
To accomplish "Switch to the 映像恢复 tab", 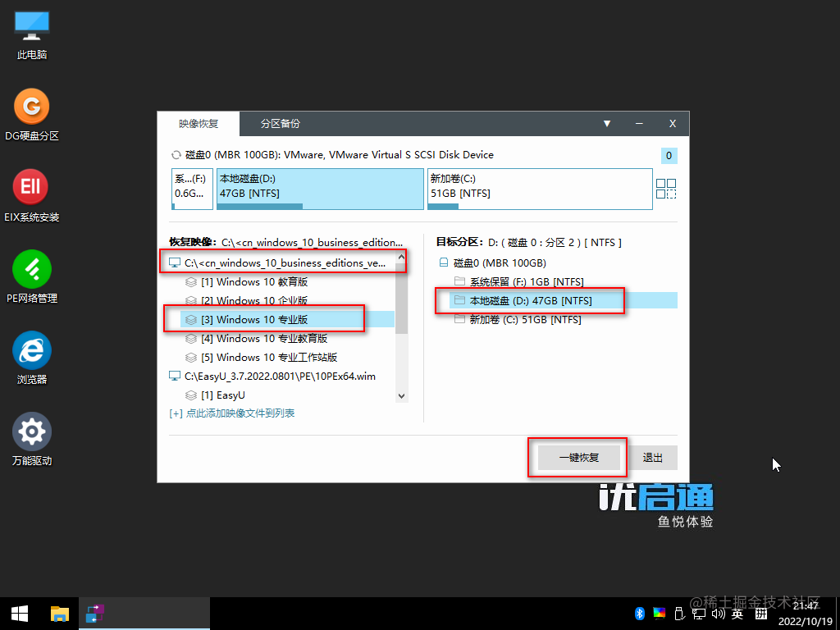I will click(x=199, y=124).
